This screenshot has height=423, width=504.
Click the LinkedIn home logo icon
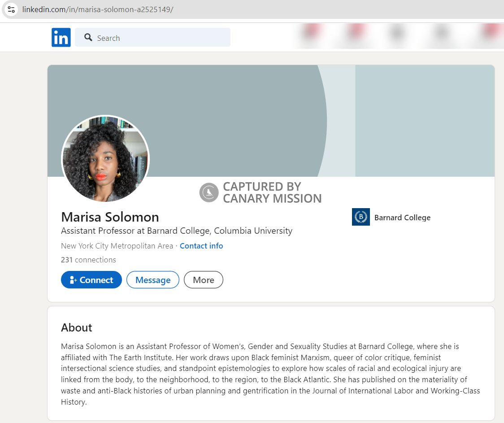[x=61, y=37]
